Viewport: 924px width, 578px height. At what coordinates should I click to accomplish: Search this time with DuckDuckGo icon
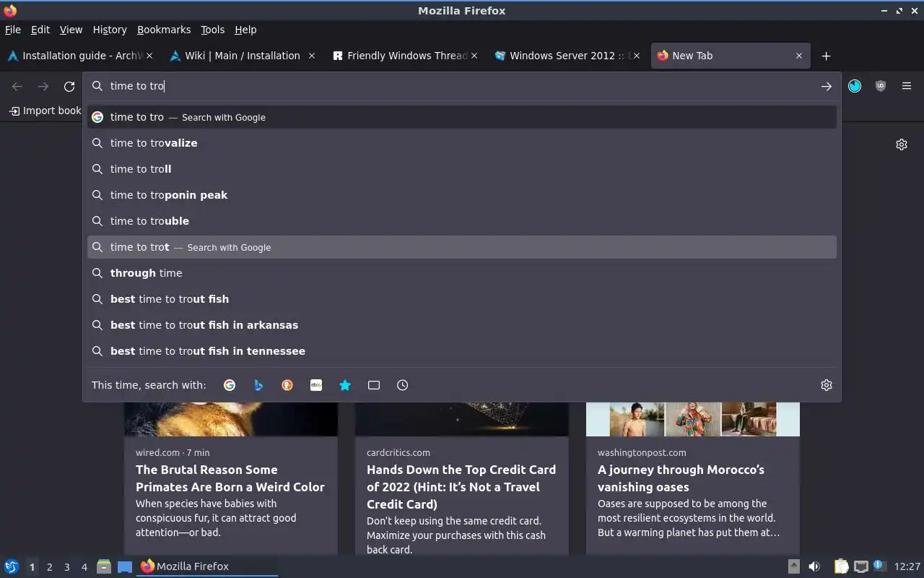(287, 385)
